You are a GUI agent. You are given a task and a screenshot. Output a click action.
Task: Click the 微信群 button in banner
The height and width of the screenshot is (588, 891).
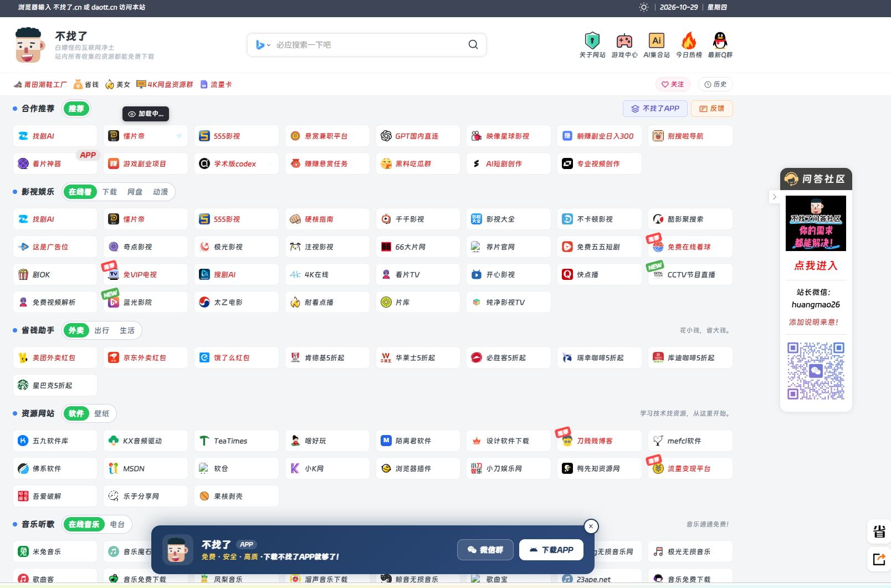485,550
